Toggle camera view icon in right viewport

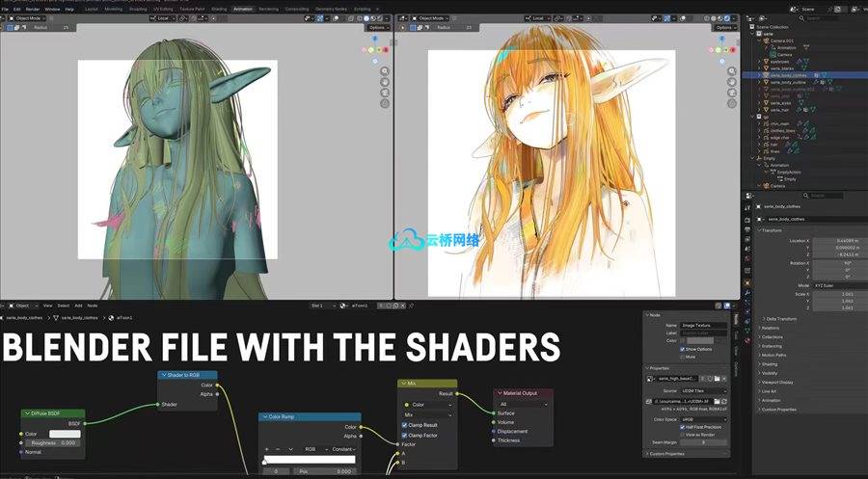coord(732,93)
